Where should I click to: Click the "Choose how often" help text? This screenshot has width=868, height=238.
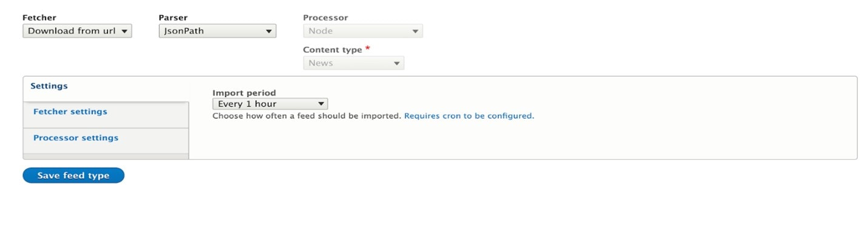[307, 115]
